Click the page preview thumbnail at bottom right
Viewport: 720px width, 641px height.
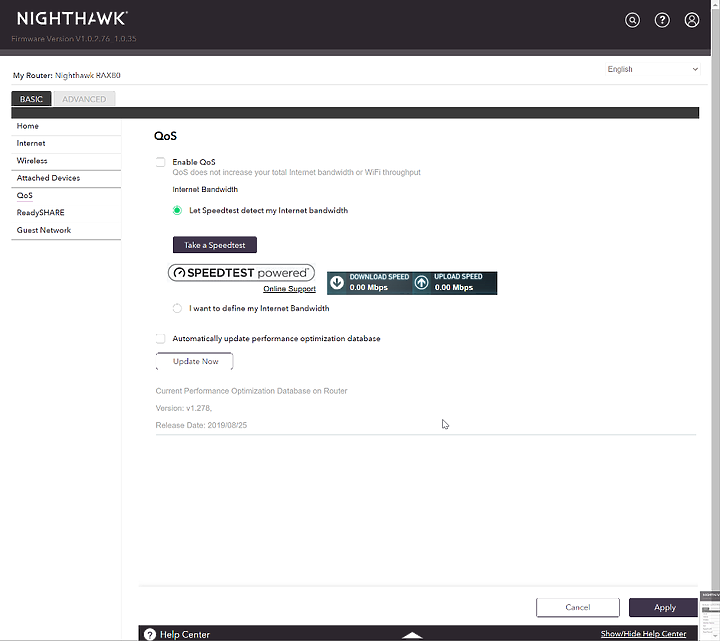click(710, 615)
